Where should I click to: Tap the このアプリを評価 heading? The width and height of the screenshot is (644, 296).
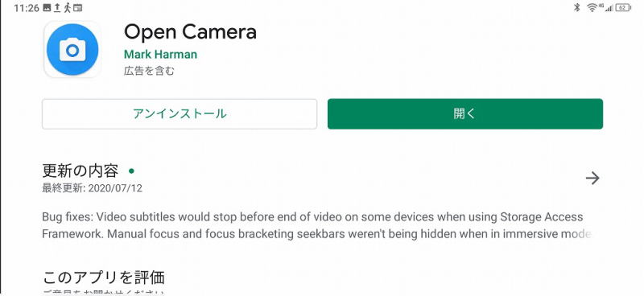(104, 277)
